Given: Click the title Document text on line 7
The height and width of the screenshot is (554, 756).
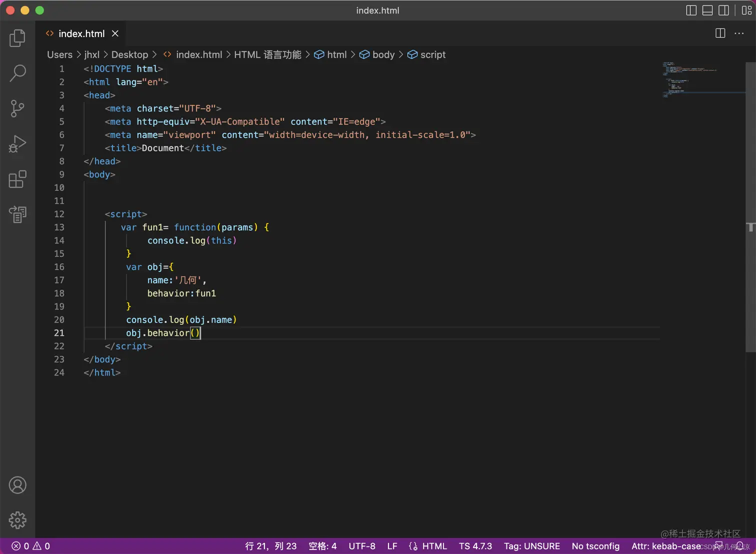Looking at the screenshot, I should 163,148.
